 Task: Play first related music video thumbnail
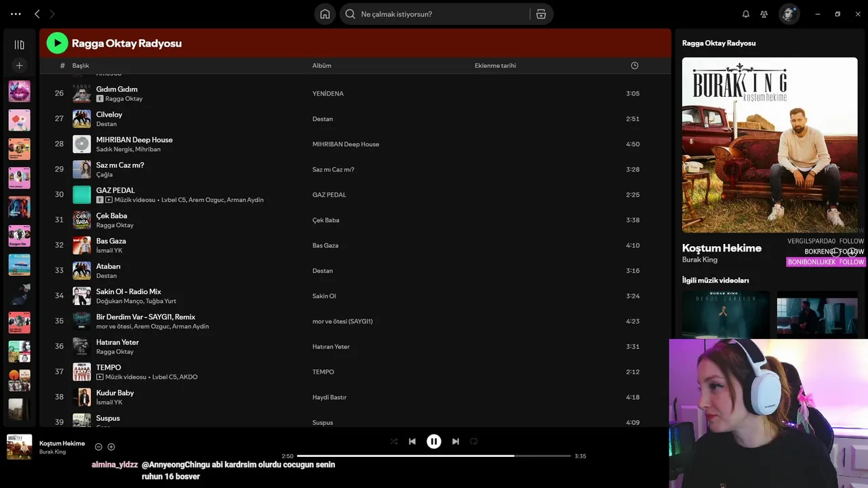pos(726,315)
